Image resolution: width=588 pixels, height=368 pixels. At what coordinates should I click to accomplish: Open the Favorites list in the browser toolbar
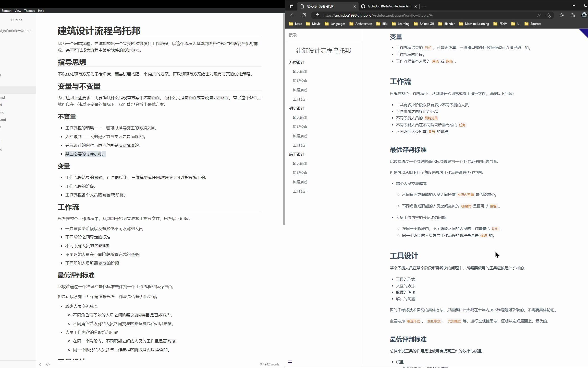tap(561, 15)
